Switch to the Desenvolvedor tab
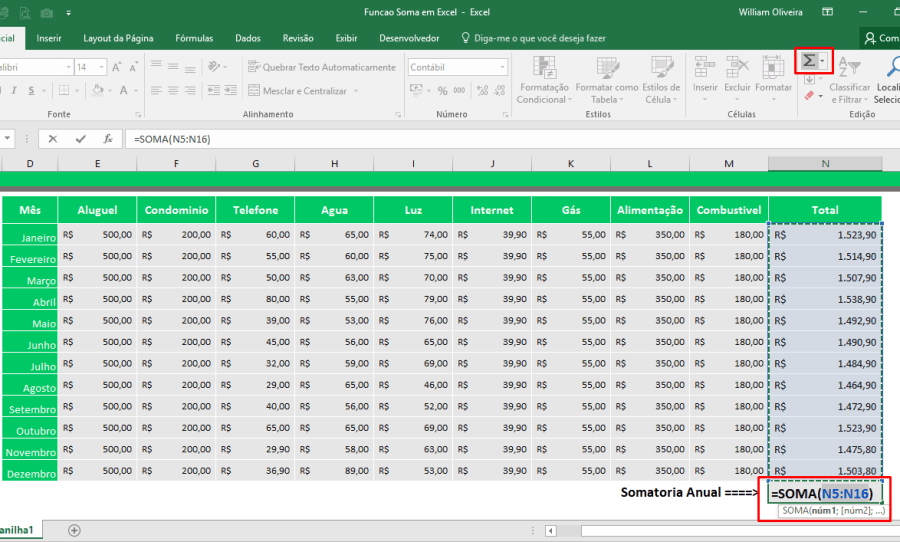Viewport: 900px width, 542px height. point(409,38)
